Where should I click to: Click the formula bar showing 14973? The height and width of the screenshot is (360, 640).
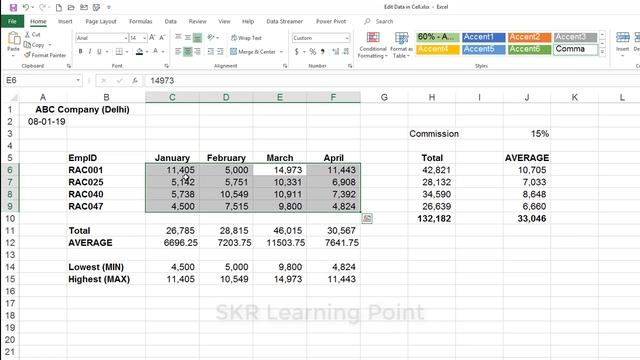(x=392, y=81)
